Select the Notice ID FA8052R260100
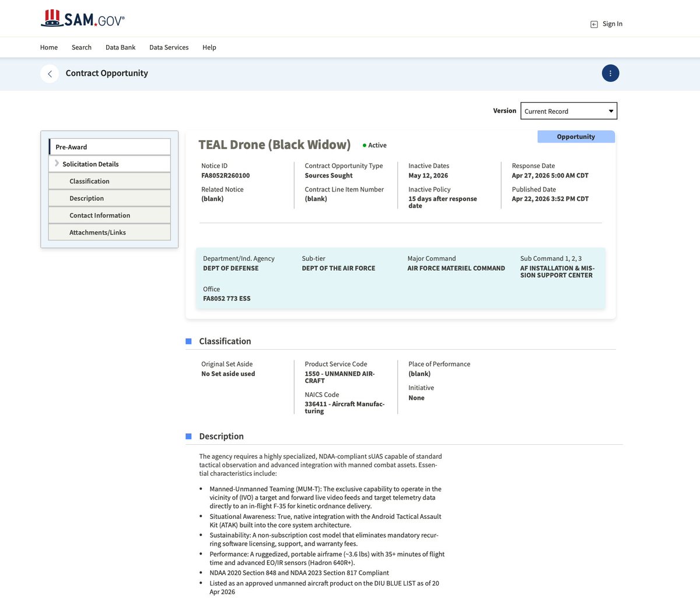 tap(225, 175)
